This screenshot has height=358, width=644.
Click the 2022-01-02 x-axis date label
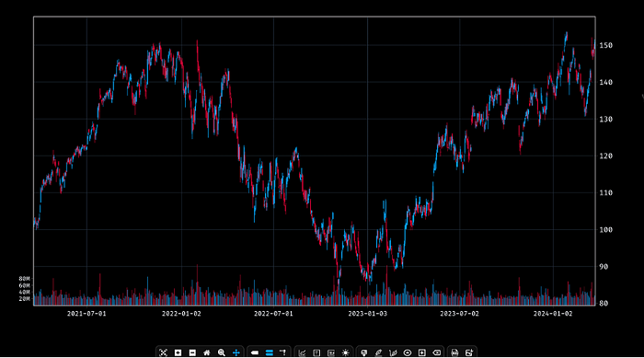[x=181, y=314]
